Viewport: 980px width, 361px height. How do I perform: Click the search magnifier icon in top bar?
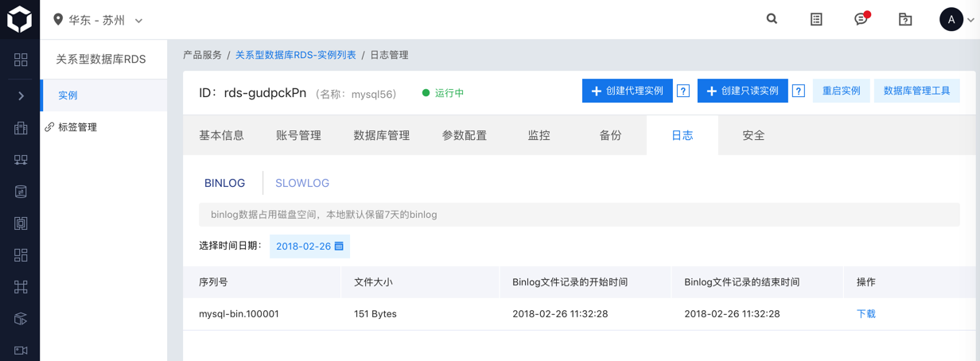pyautogui.click(x=772, y=19)
